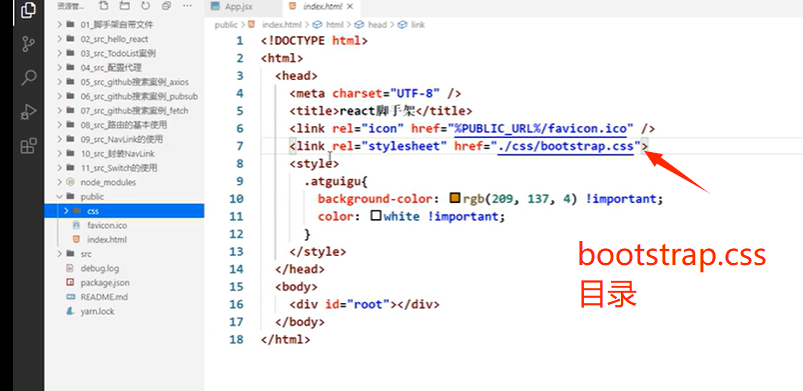Image resolution: width=803 pixels, height=391 pixels.
Task: Open explorer more actions ellipsis menu
Action: pos(187,6)
